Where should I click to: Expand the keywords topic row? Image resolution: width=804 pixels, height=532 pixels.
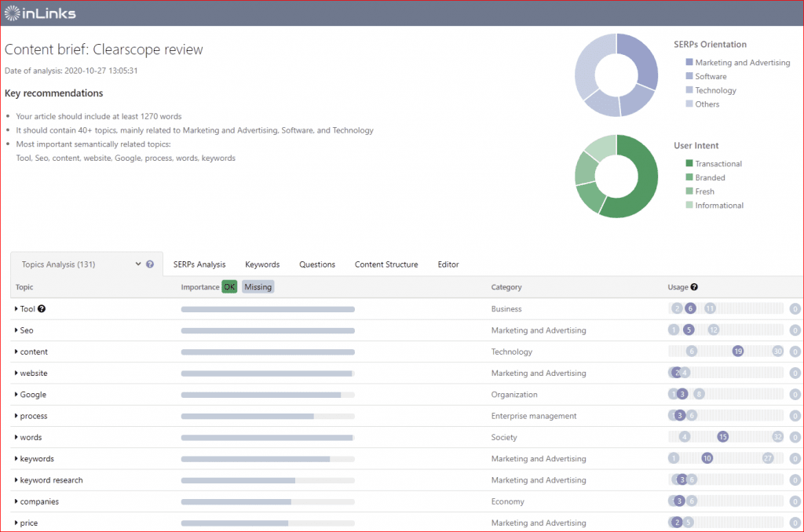tap(16, 459)
